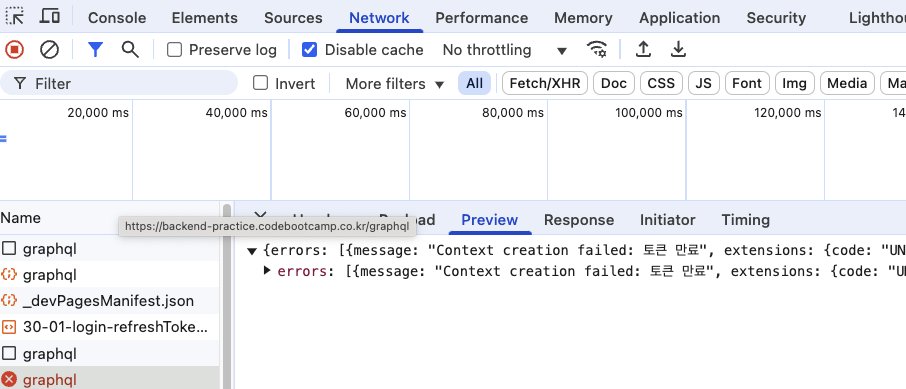This screenshot has width=906, height=389.
Task: Import HAR file with upload icon
Action: coord(643,50)
